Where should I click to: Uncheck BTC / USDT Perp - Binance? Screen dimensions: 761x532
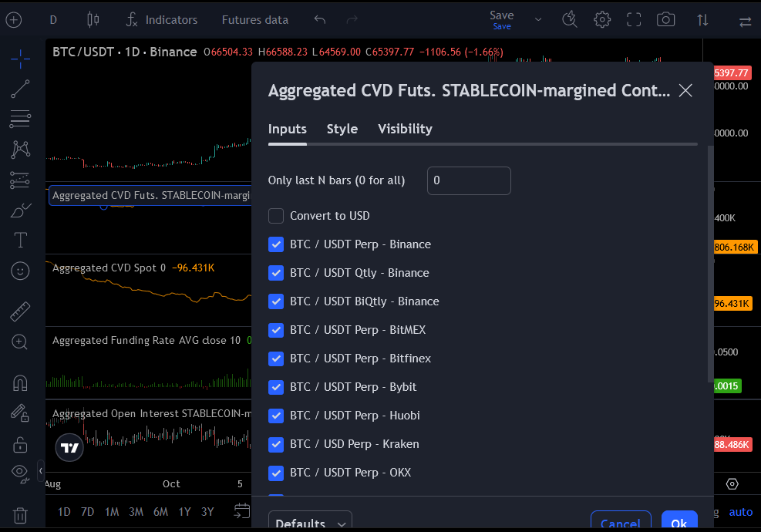276,244
